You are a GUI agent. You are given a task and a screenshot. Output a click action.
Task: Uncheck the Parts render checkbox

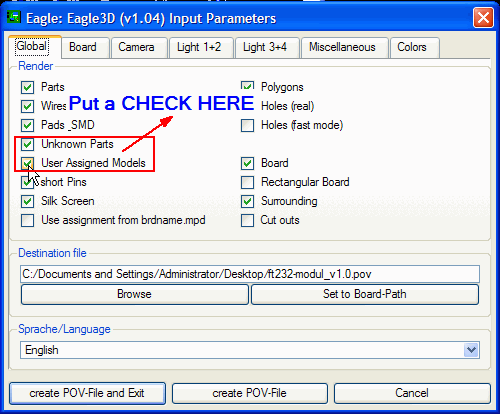coord(27,87)
